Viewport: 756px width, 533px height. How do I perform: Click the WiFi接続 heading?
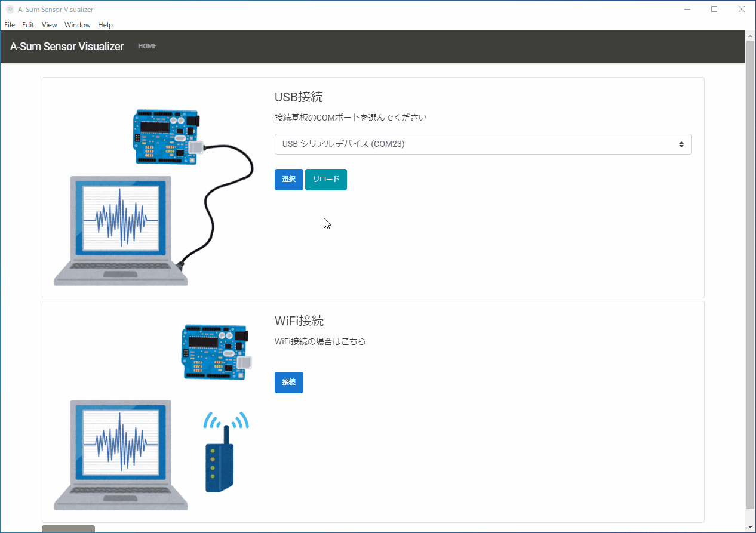pyautogui.click(x=299, y=321)
